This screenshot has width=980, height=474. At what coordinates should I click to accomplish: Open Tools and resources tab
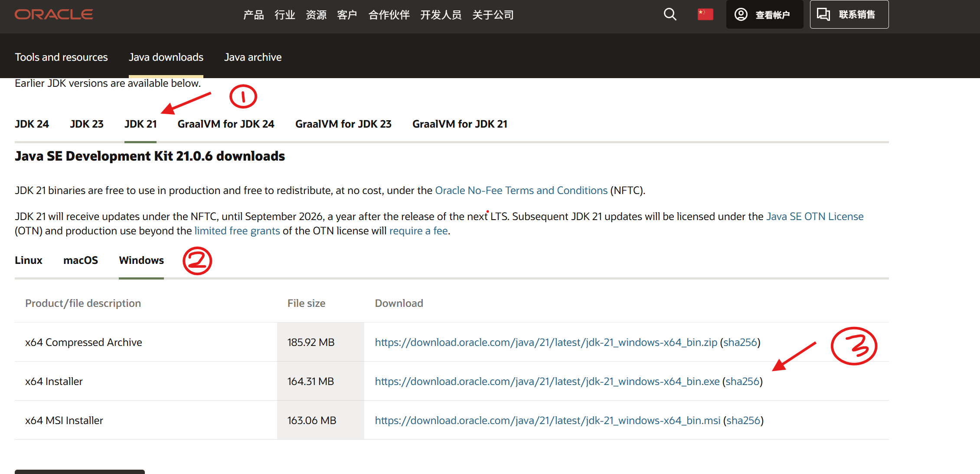click(61, 57)
